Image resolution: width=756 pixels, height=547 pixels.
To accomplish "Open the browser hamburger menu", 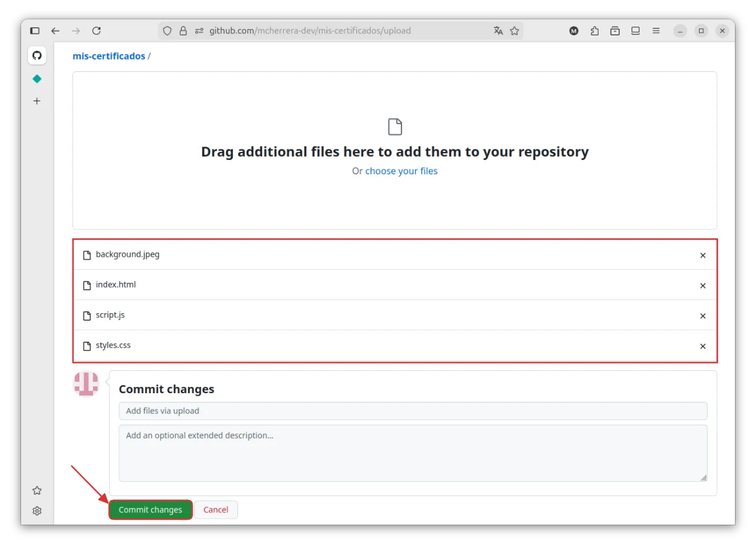I will coord(656,30).
